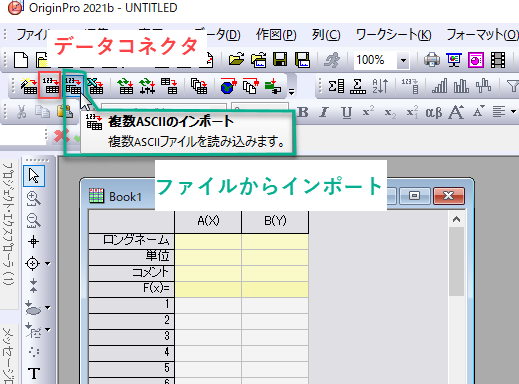The height and width of the screenshot is (384, 519).
Task: Select the Pointer arrow tool
Action: 34,176
